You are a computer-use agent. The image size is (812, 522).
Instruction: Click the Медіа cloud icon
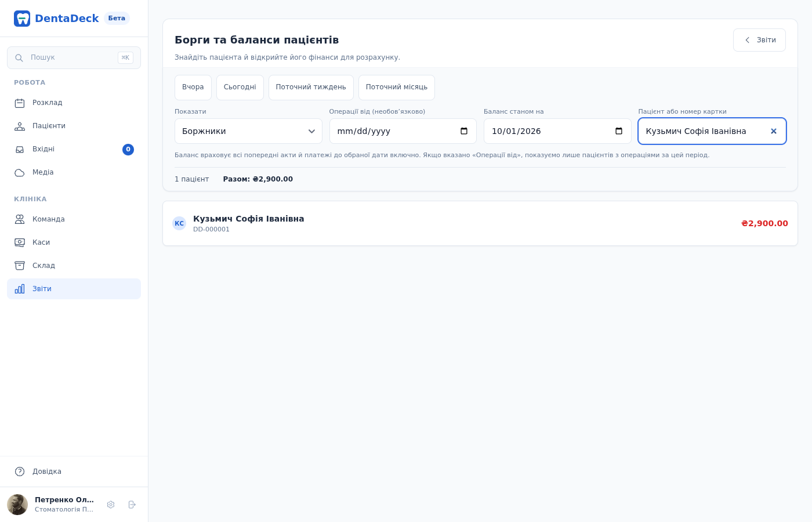pos(20,173)
